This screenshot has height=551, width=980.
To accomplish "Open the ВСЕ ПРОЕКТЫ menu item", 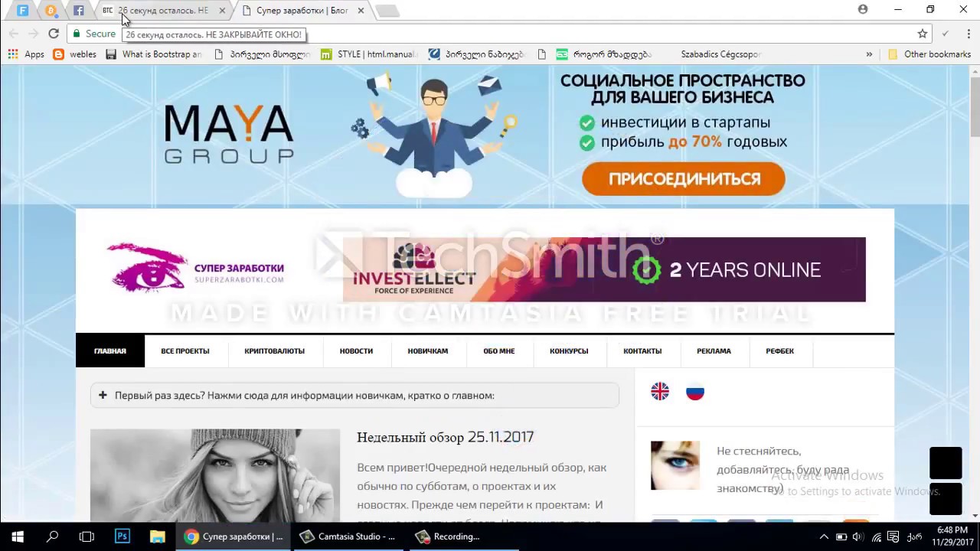I will 185,351.
